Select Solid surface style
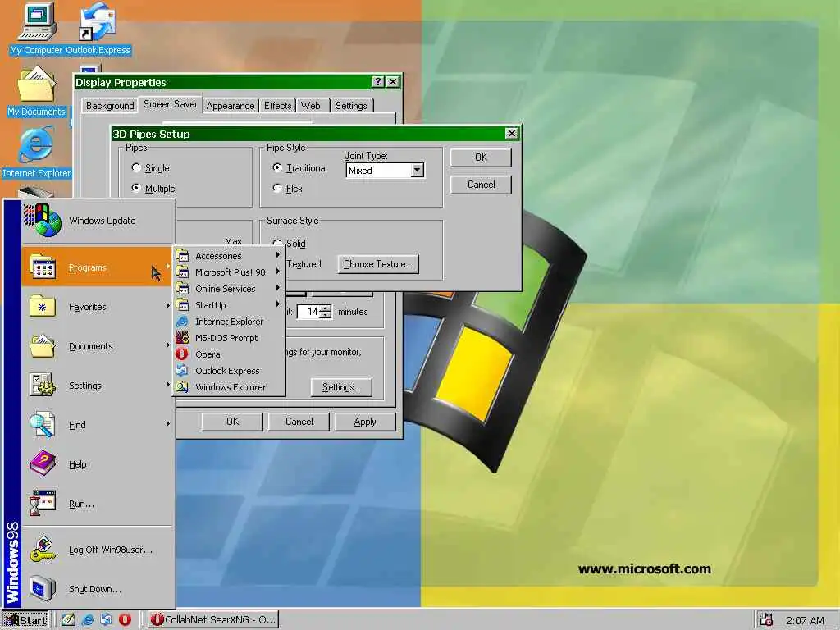Image resolution: width=840 pixels, height=630 pixels. click(x=277, y=243)
